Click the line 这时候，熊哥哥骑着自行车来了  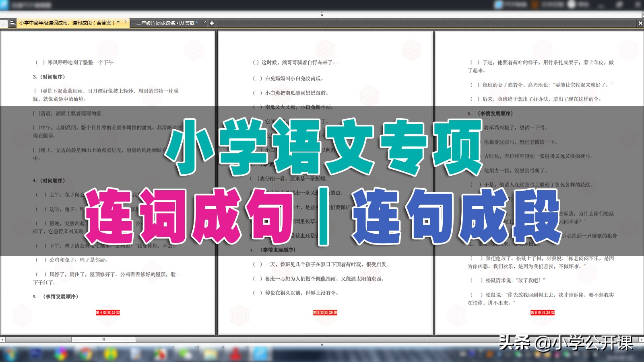tap(295, 62)
